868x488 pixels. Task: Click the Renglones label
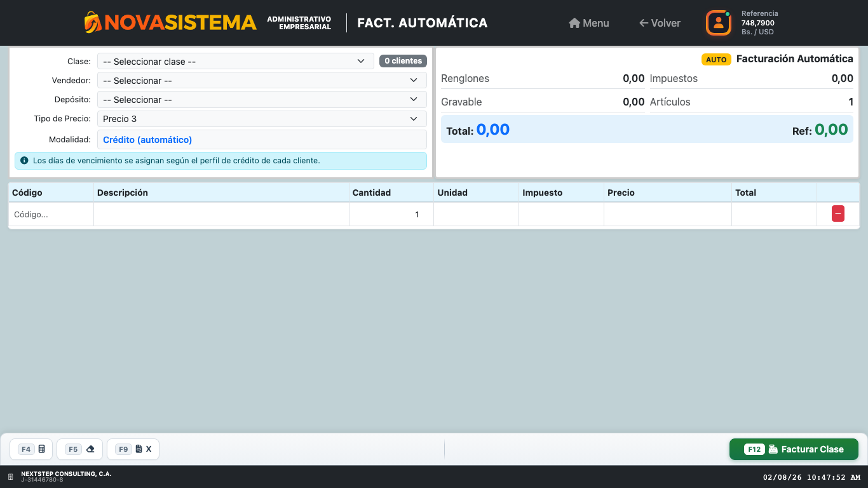[x=465, y=79]
